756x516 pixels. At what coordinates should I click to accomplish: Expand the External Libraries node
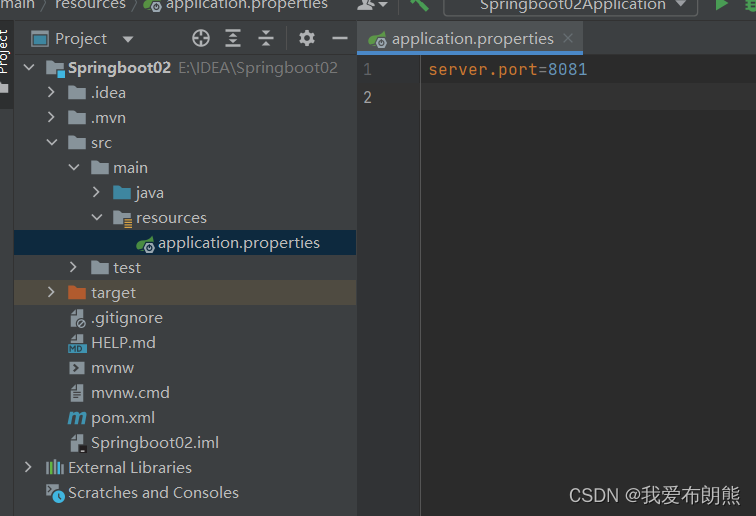[28, 467]
